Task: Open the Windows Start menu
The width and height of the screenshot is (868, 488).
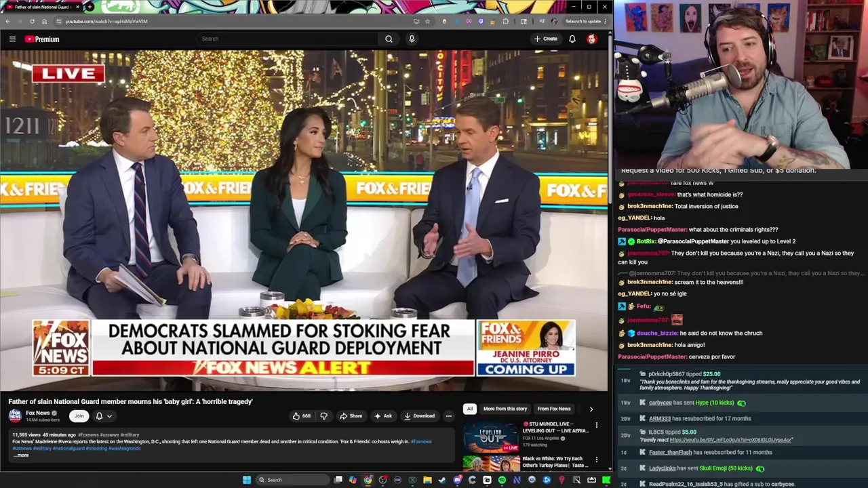Action: click(247, 480)
